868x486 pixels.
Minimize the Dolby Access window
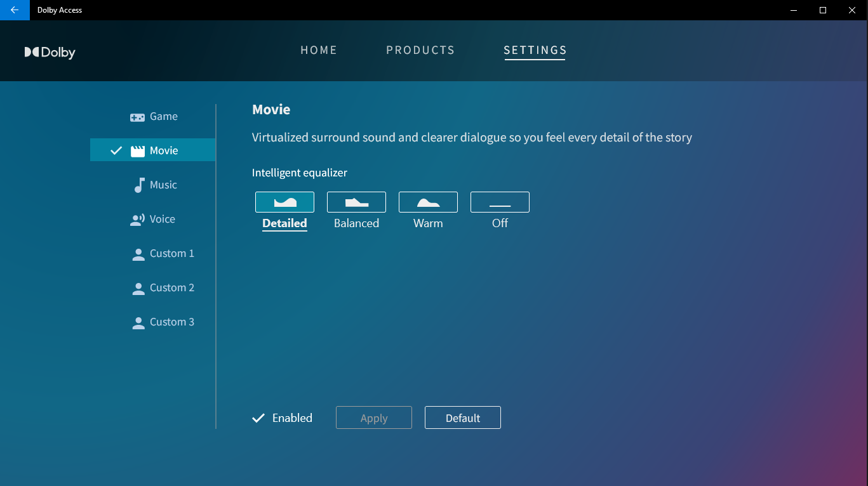[x=794, y=10]
